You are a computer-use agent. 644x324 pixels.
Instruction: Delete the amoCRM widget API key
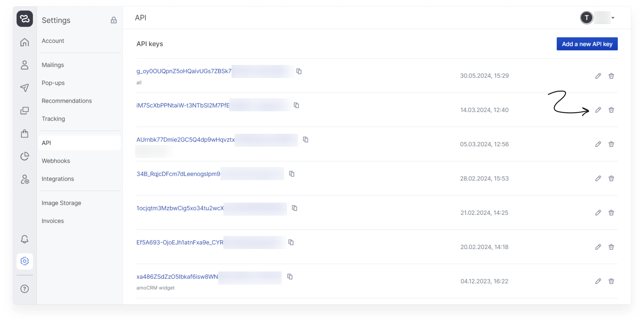click(x=611, y=281)
